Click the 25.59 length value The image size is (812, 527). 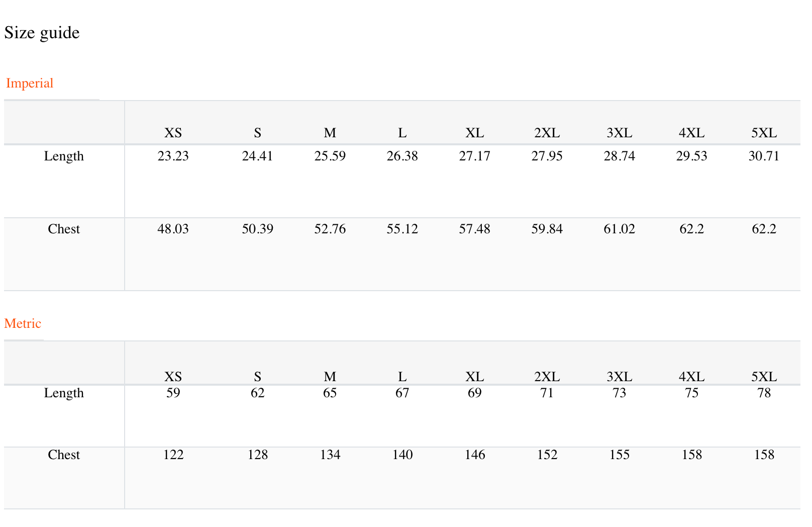click(x=330, y=156)
